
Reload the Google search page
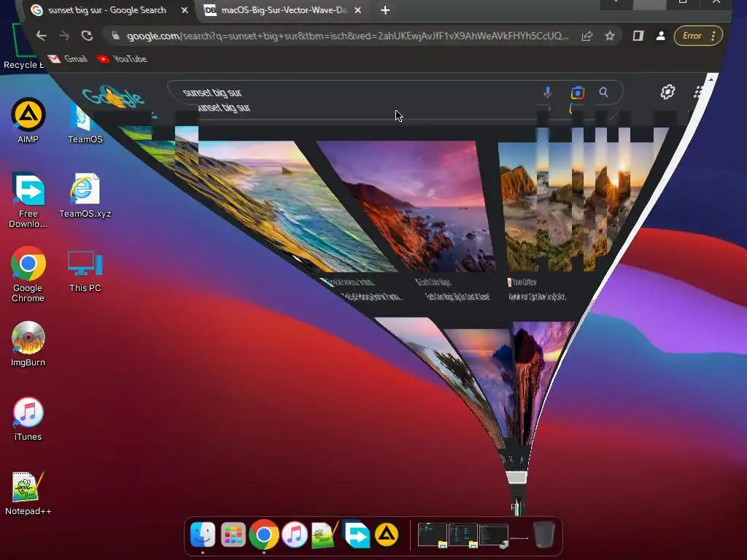87,36
